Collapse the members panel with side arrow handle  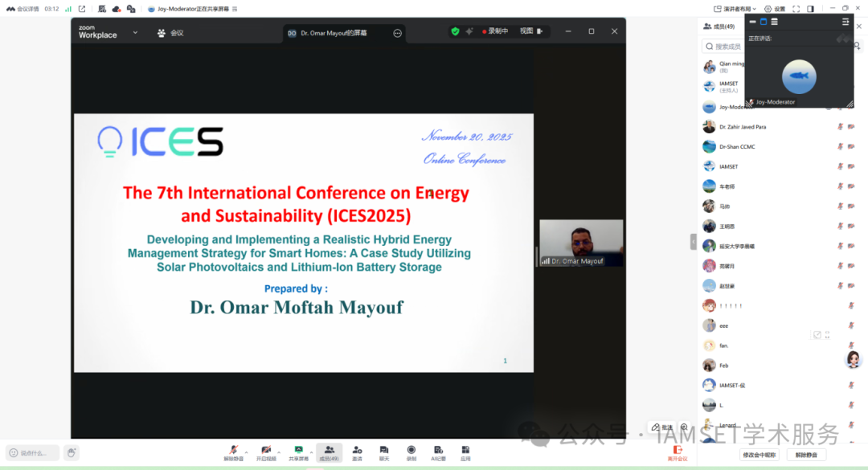click(x=693, y=241)
